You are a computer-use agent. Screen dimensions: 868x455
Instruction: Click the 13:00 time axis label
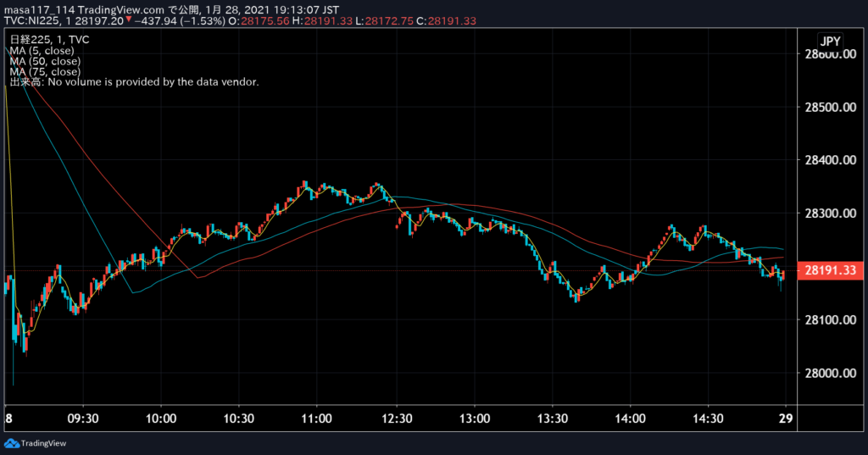(475, 419)
